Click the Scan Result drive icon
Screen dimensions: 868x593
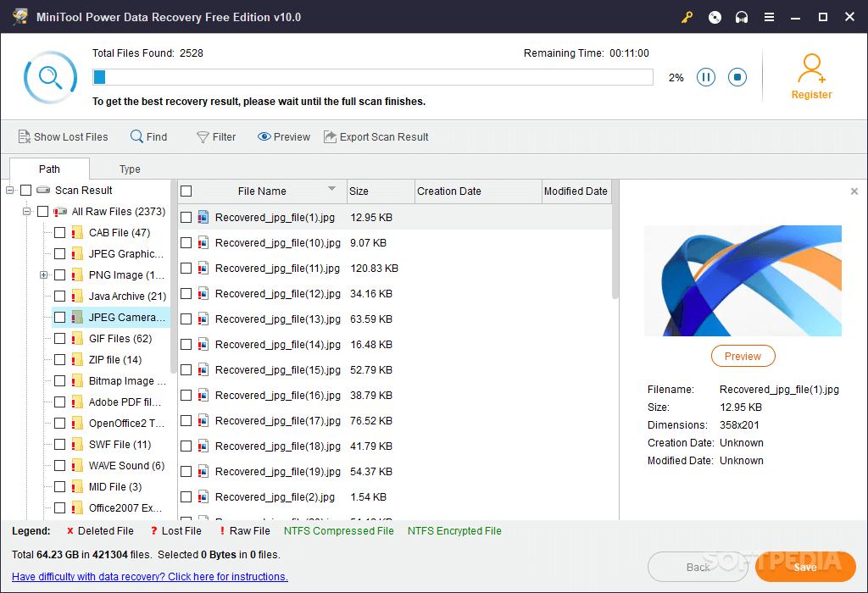[x=43, y=190]
